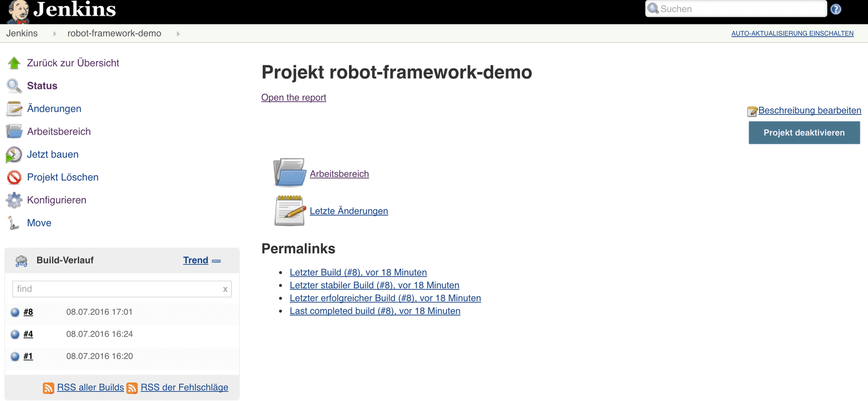Open Änderungen in the side menu
This screenshot has width=868, height=401.
coord(54,109)
